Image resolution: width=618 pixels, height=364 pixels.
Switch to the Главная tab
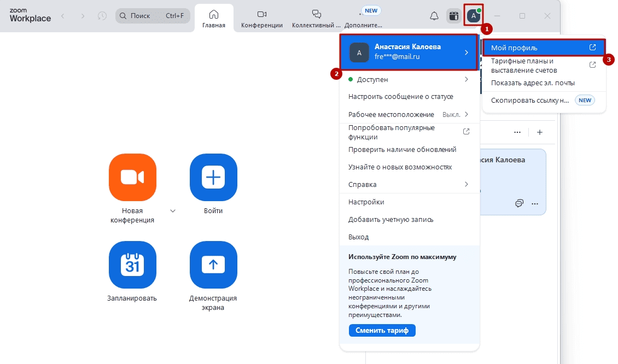point(214,19)
